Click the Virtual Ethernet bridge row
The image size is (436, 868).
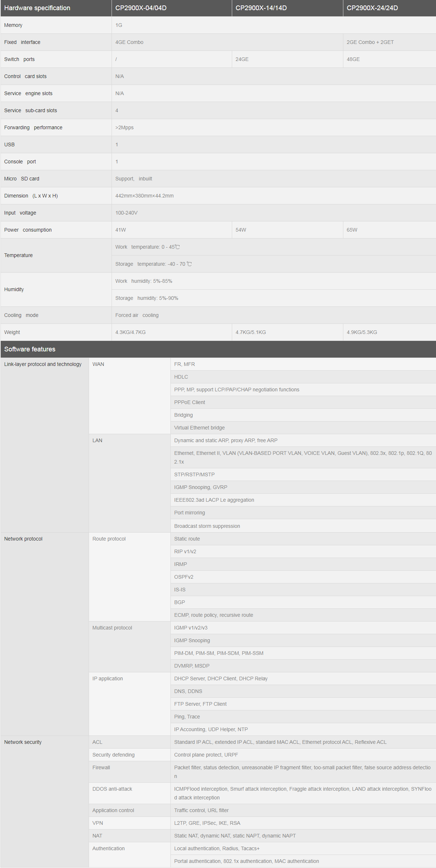coord(303,428)
